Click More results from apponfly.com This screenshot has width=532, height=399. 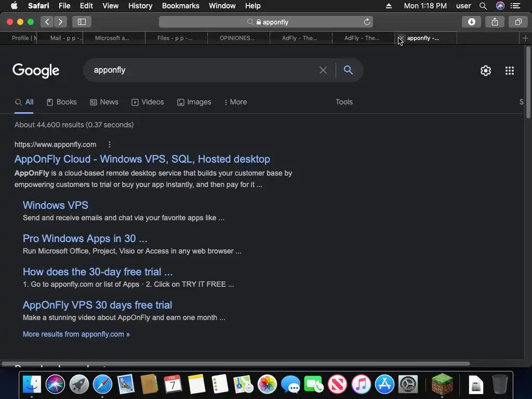[76, 334]
